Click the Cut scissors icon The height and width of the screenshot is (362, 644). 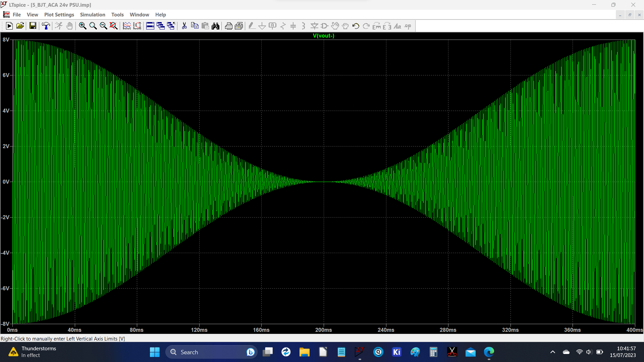point(184,26)
